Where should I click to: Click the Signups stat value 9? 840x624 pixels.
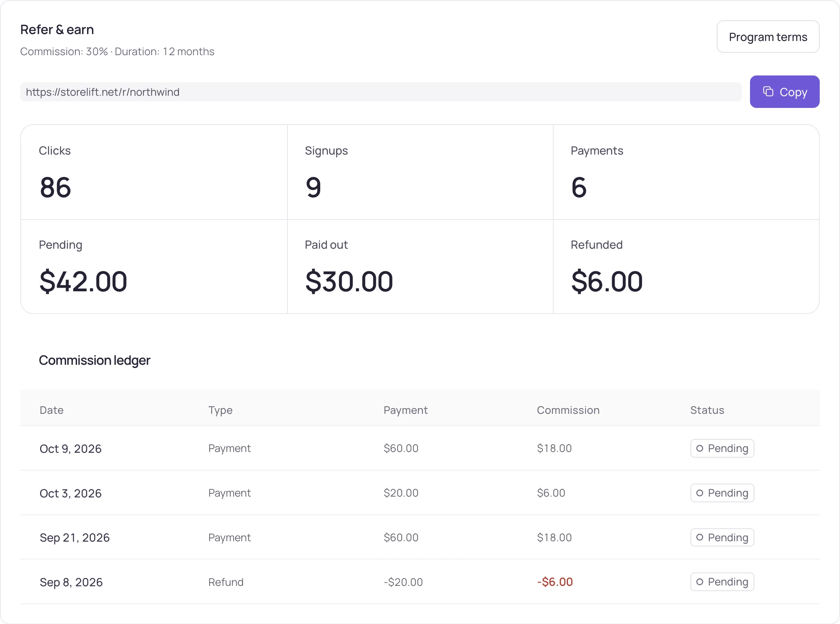pos(313,187)
